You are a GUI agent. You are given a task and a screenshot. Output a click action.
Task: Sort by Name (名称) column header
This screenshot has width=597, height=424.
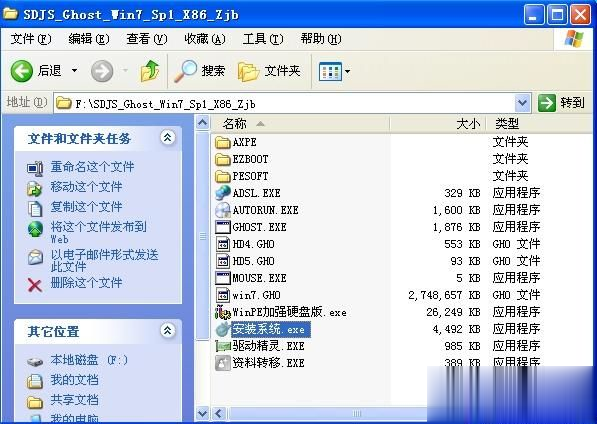[x=301, y=124]
